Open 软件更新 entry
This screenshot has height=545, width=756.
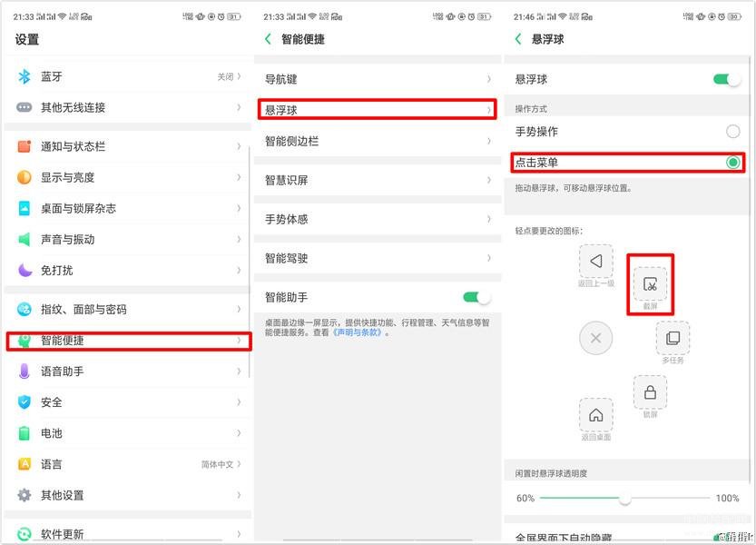pyautogui.click(x=128, y=533)
